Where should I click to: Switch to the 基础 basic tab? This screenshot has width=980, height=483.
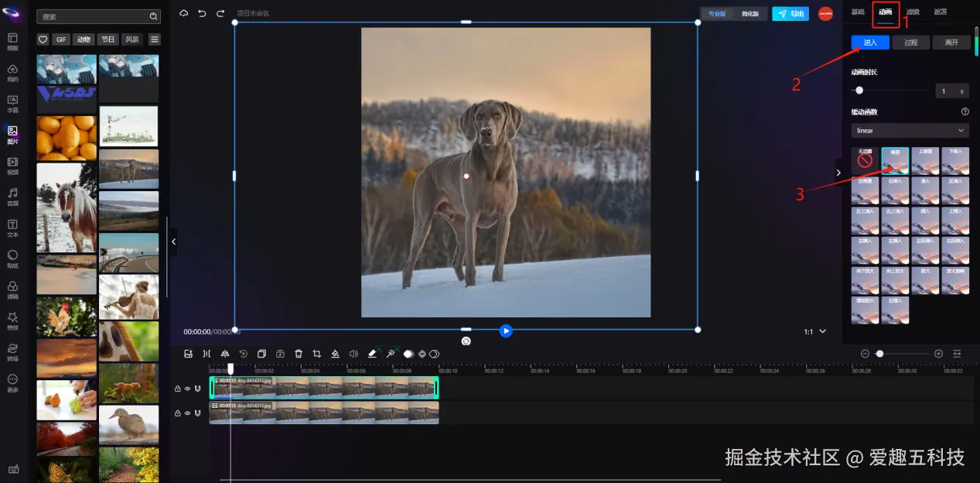[858, 12]
